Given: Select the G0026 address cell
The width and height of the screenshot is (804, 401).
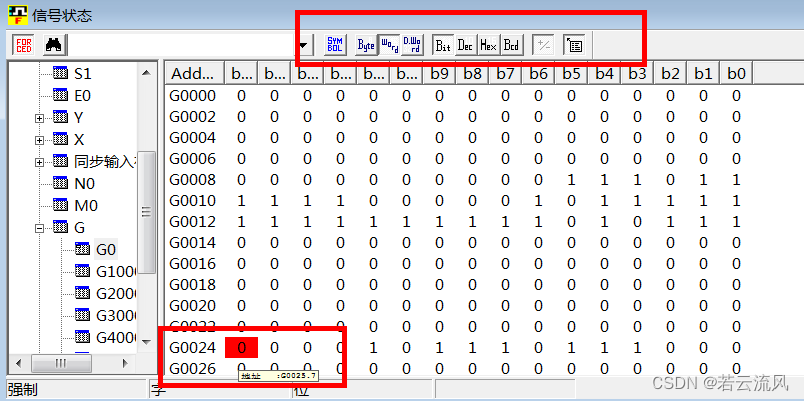Looking at the screenshot, I should pos(193,369).
